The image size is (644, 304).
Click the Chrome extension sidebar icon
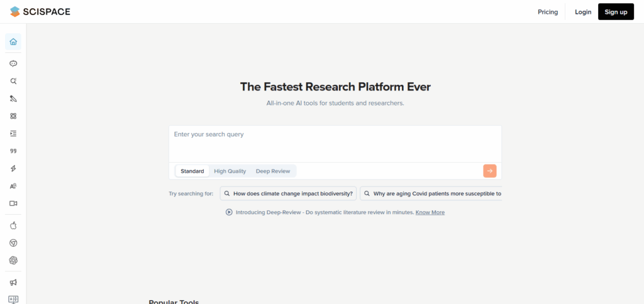pos(13,243)
